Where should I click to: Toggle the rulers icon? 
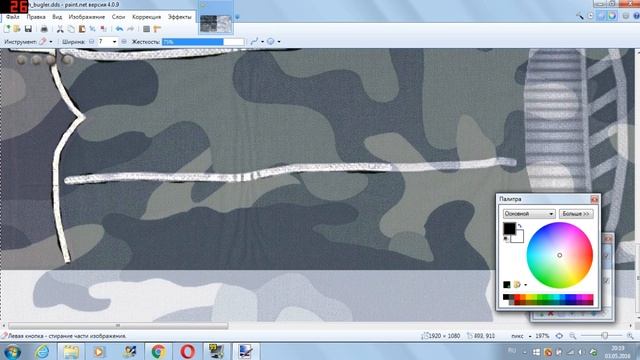[x=157, y=29]
